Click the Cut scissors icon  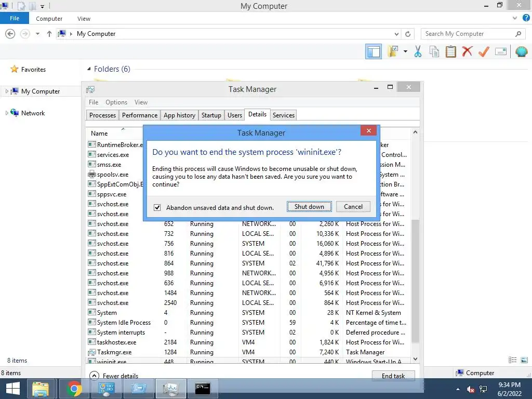click(x=418, y=51)
